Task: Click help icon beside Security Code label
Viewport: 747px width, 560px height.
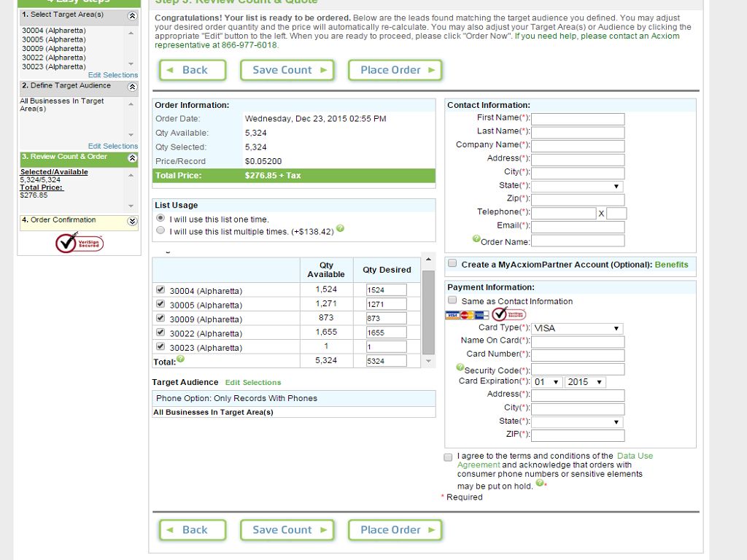Action: click(460, 367)
